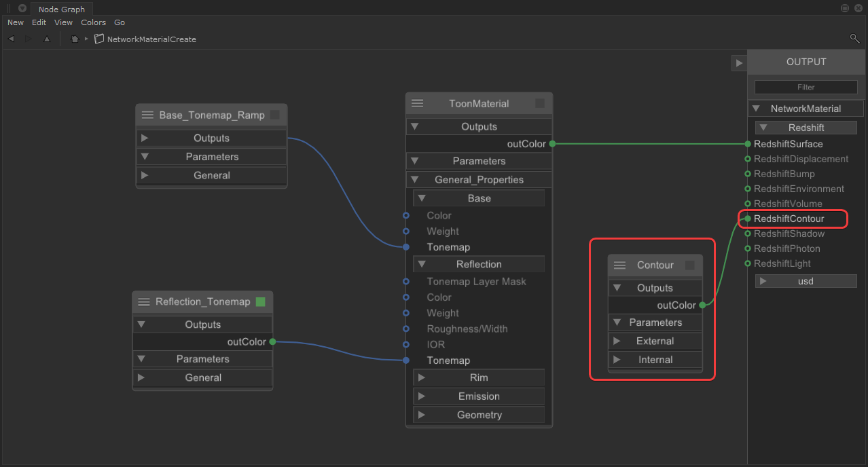Click the RedshiftSurface input port dot
The width and height of the screenshot is (868, 467).
[748, 144]
